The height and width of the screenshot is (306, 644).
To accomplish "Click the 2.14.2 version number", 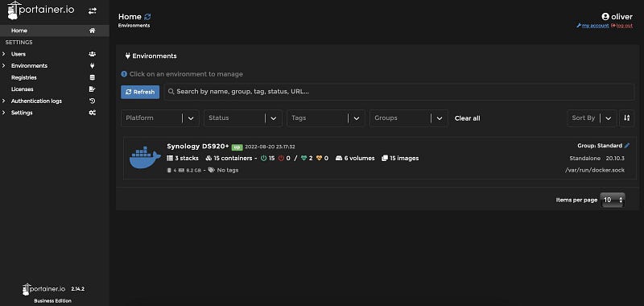I will point(77,289).
